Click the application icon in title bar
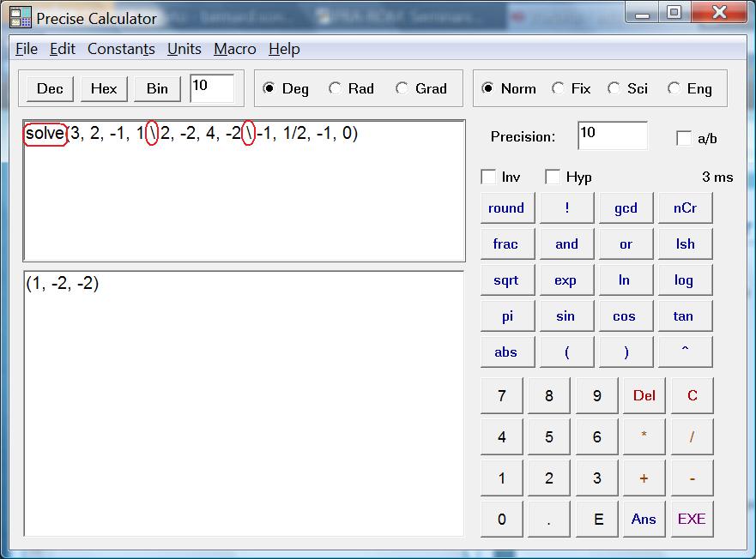 pyautogui.click(x=21, y=18)
